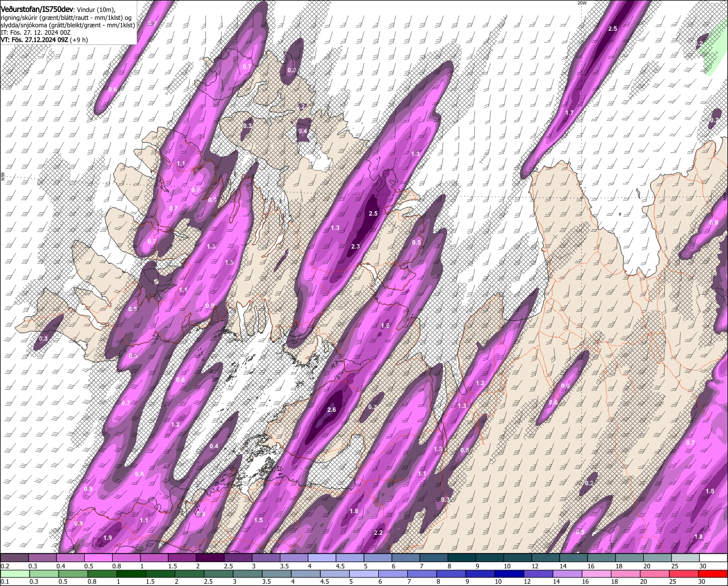Select the 1.5–2 deep purple snow-scale swatch
Image resolution: width=728 pixels, height=586 pixels.
pos(182,558)
